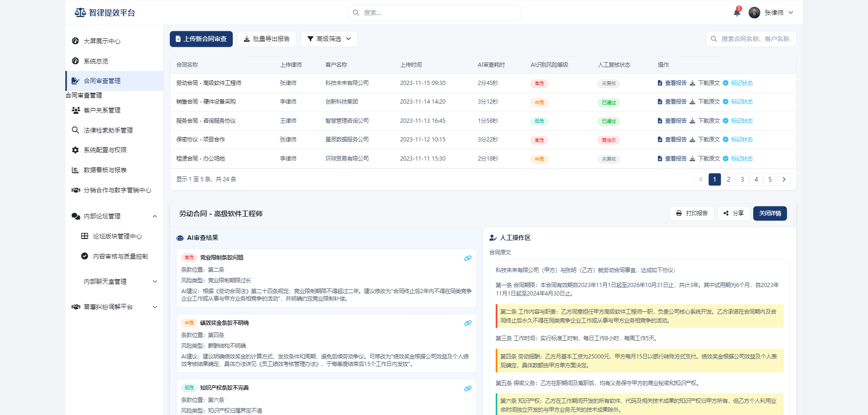Screen dimensions: 868x415
Task: Click 分享 button
Action: (734, 213)
